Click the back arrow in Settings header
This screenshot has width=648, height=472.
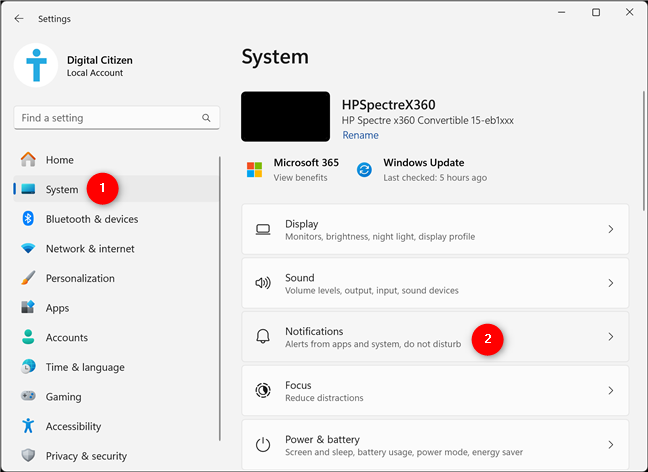19,19
